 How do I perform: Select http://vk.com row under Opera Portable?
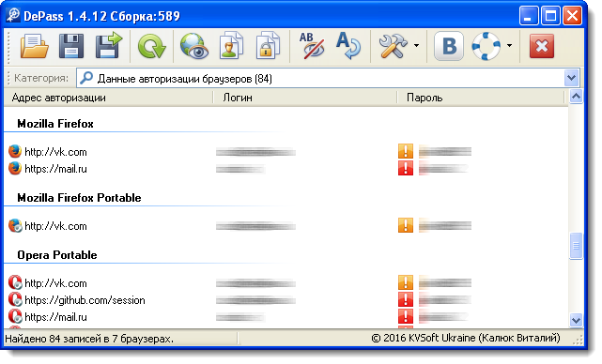(x=286, y=283)
